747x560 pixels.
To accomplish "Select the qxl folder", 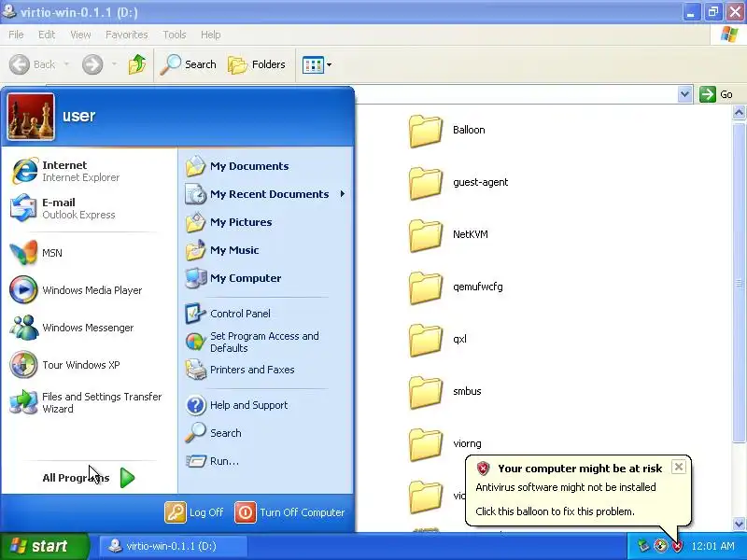I will 438,340.
